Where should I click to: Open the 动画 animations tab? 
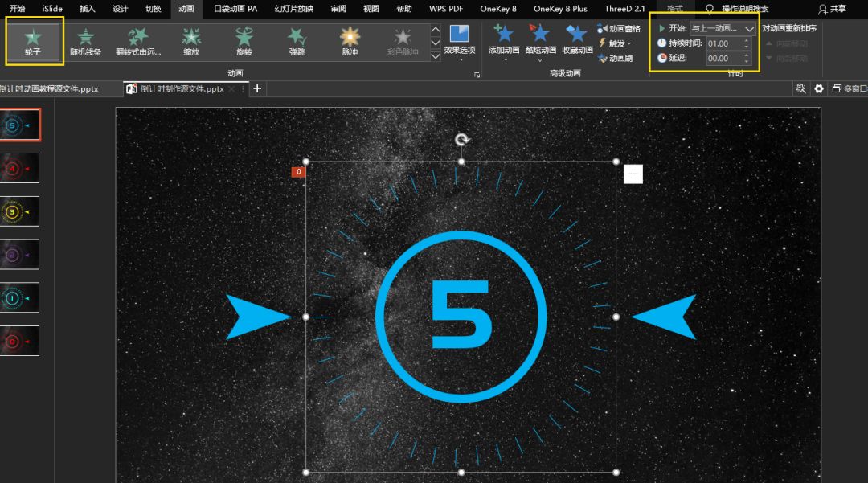pyautogui.click(x=186, y=8)
